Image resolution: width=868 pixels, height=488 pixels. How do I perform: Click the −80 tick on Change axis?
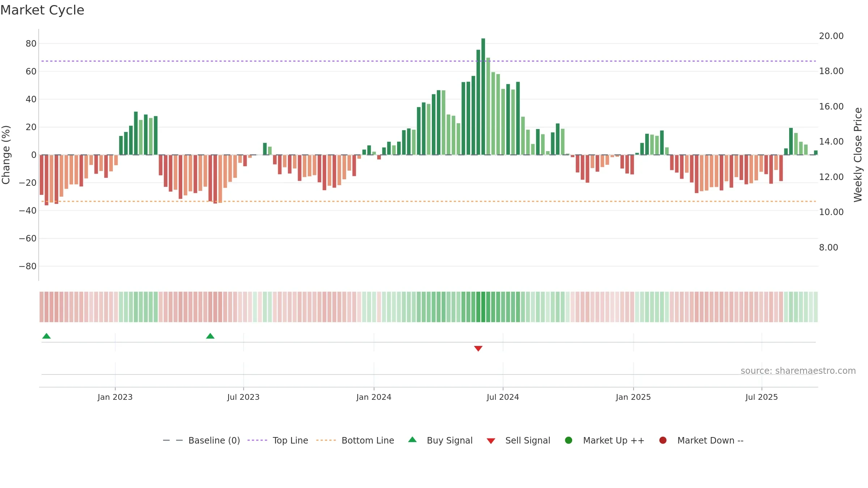pos(28,266)
